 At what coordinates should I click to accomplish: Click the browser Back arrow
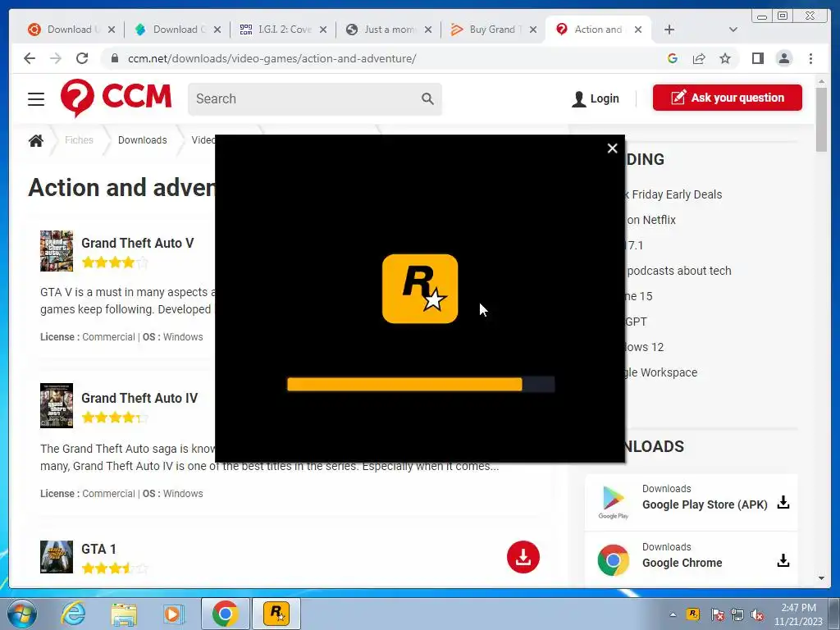pos(30,58)
